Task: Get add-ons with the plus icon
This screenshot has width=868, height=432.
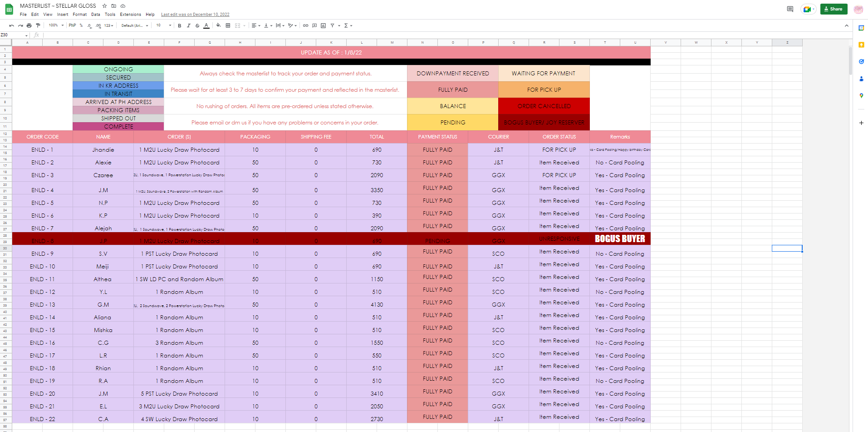Action: 861,123
